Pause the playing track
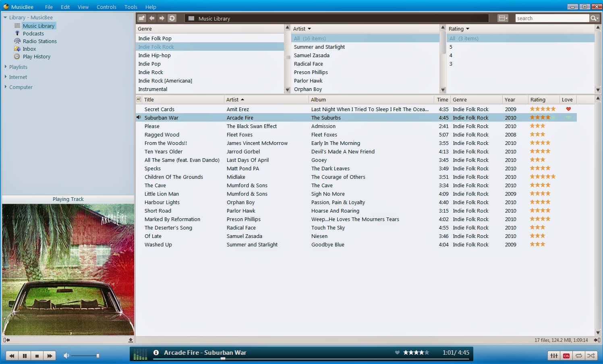 (x=25, y=356)
